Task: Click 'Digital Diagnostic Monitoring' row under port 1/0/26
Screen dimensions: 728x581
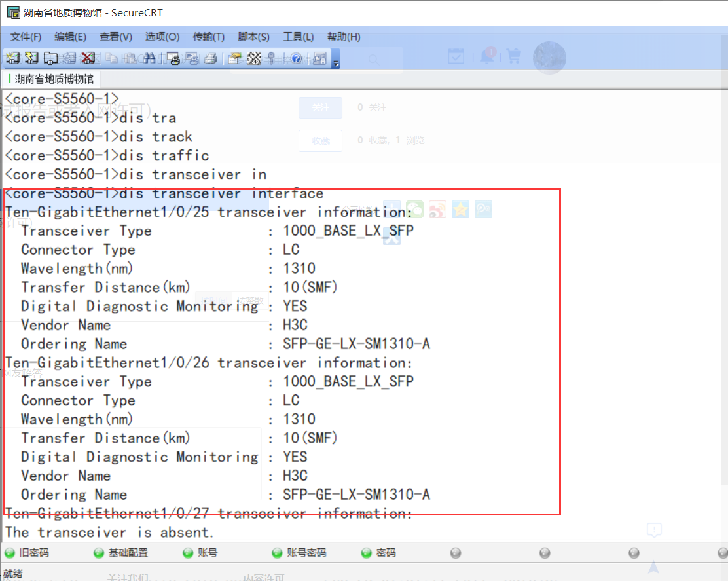Action: click(164, 457)
